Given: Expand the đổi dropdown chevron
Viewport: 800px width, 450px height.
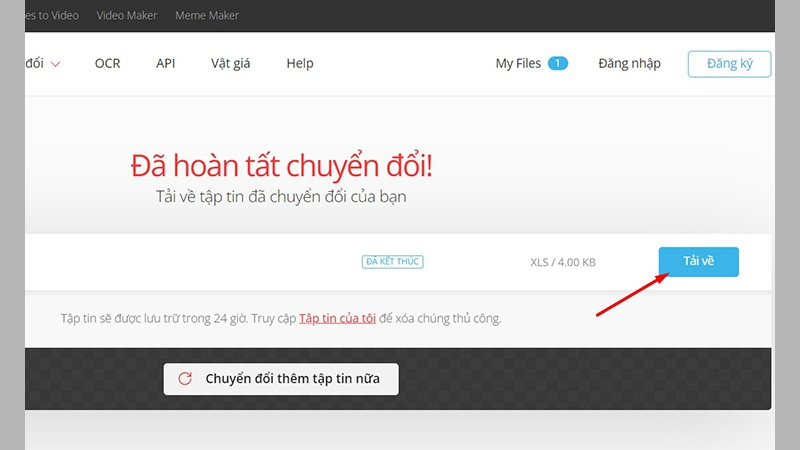Looking at the screenshot, I should (x=56, y=64).
